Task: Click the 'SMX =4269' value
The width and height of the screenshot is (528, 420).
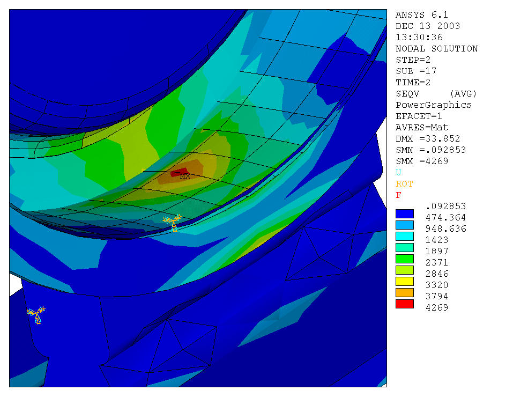Action: 421,161
